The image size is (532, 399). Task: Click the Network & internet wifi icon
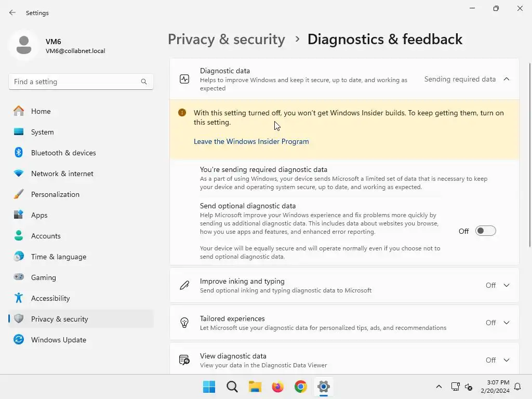click(19, 174)
